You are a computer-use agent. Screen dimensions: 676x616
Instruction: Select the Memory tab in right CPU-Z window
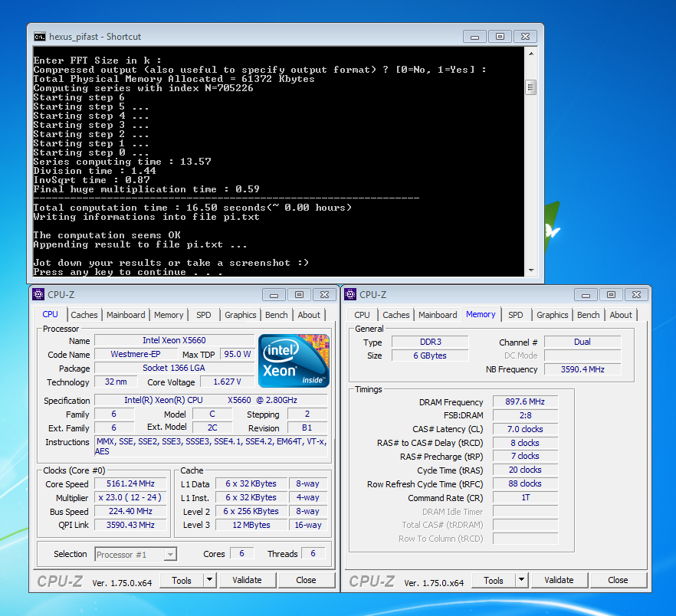tap(481, 314)
